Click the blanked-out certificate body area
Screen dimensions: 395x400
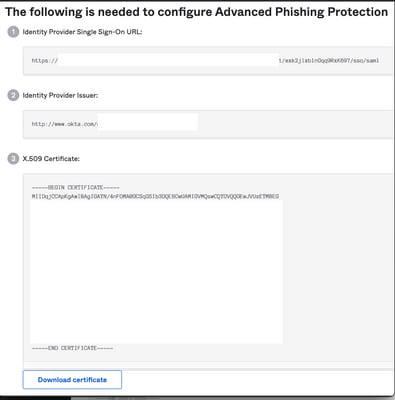pos(156,272)
